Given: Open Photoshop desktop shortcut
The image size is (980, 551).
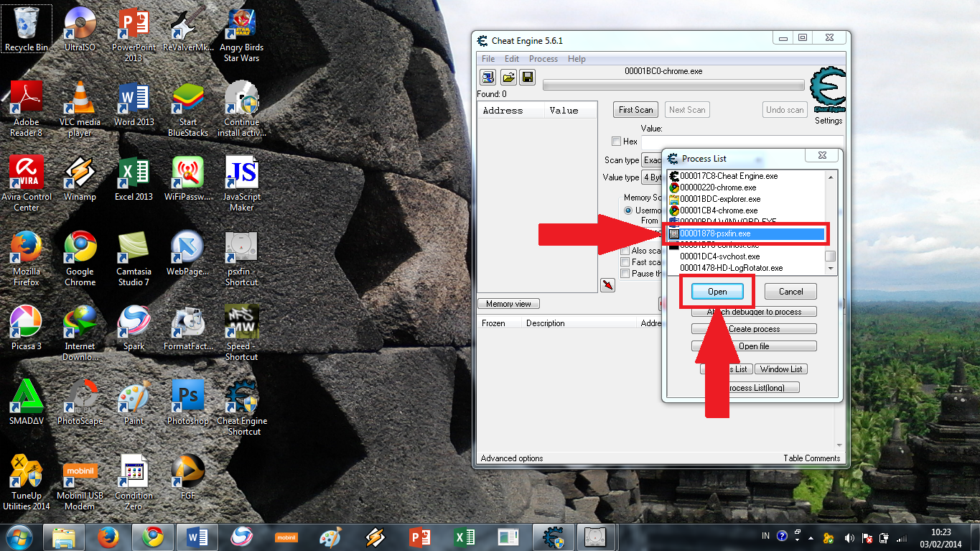Looking at the screenshot, I should click(188, 402).
